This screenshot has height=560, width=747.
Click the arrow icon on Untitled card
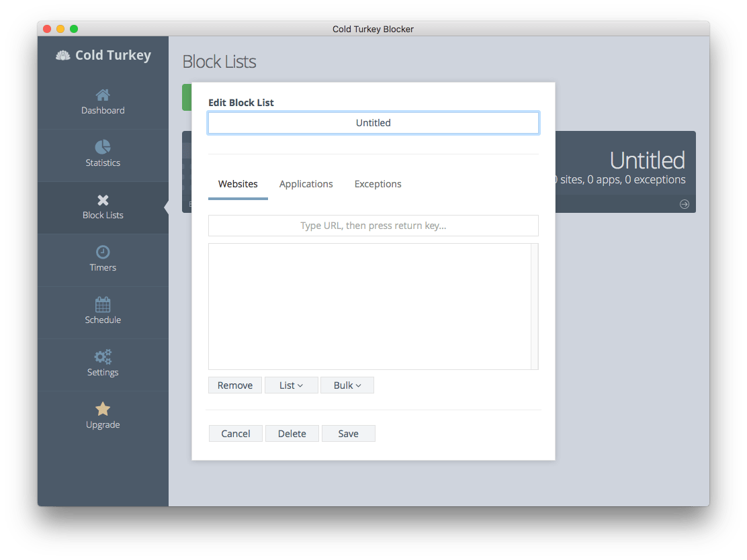684,204
